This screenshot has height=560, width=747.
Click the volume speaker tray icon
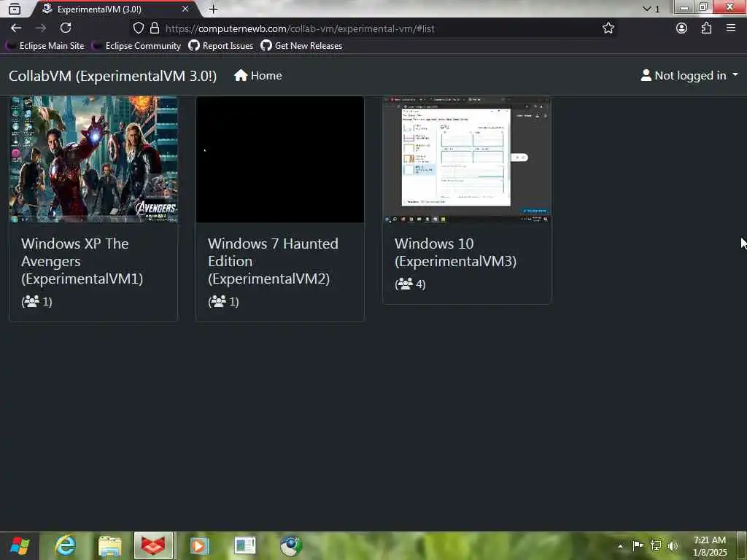click(673, 546)
